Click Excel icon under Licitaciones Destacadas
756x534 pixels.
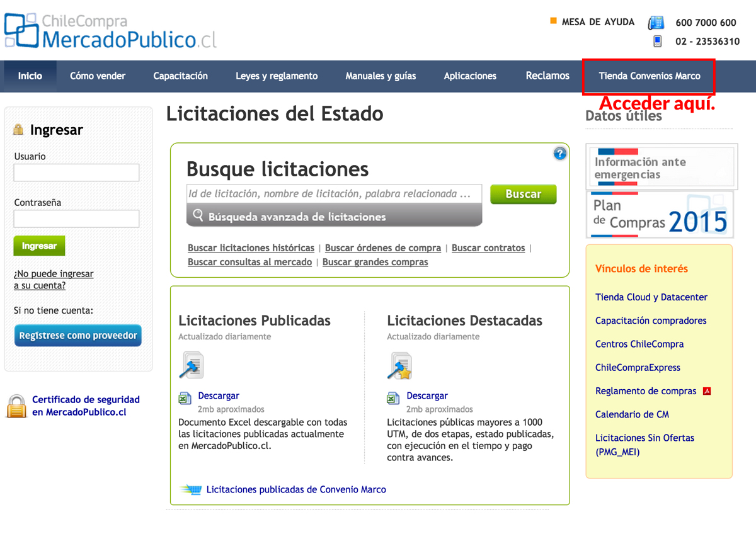point(393,398)
